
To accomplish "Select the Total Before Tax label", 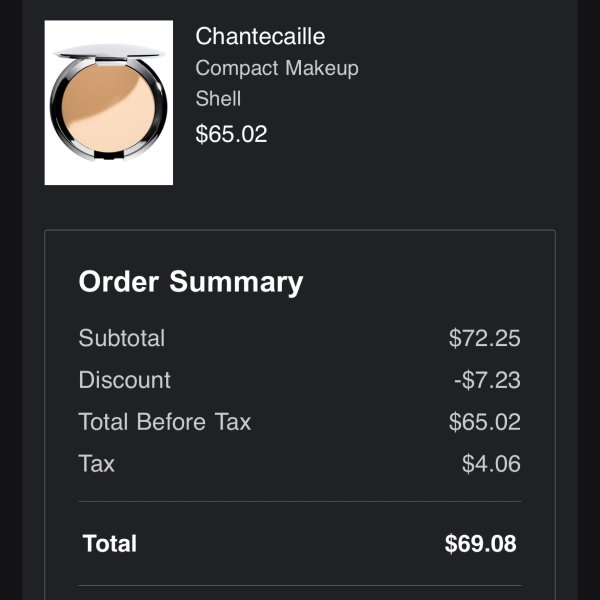I will pyautogui.click(x=165, y=422).
